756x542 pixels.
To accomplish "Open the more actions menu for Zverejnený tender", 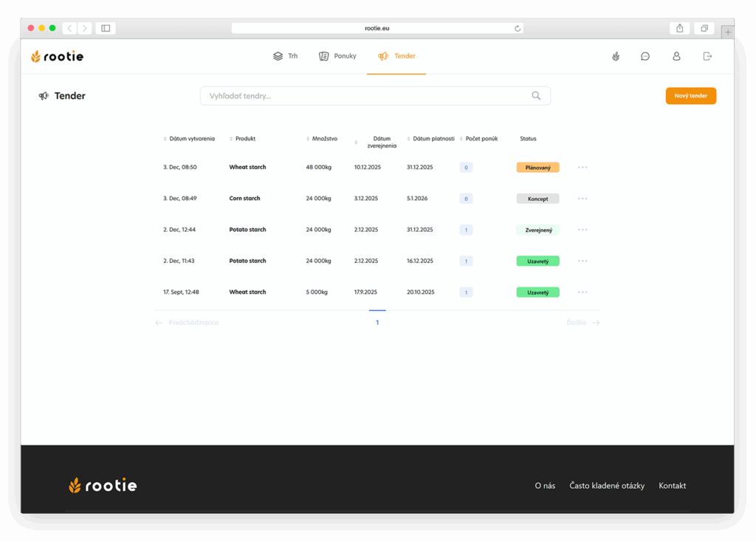I will [583, 230].
